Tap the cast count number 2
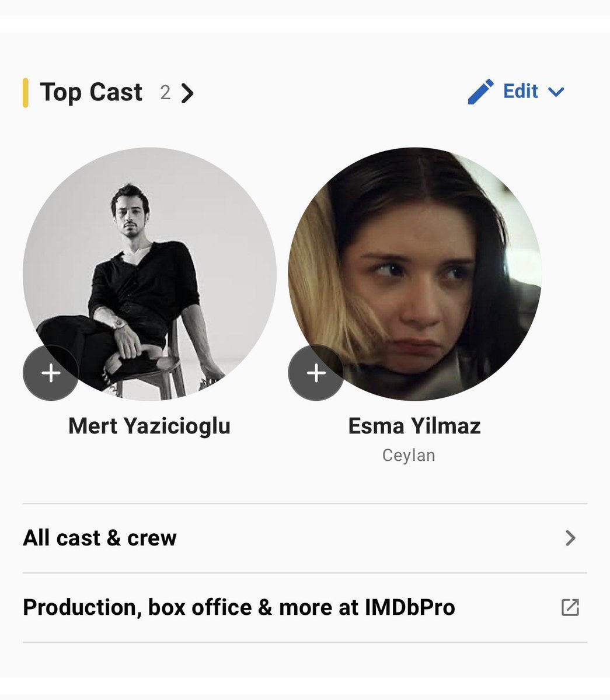The image size is (610, 700). point(165,92)
